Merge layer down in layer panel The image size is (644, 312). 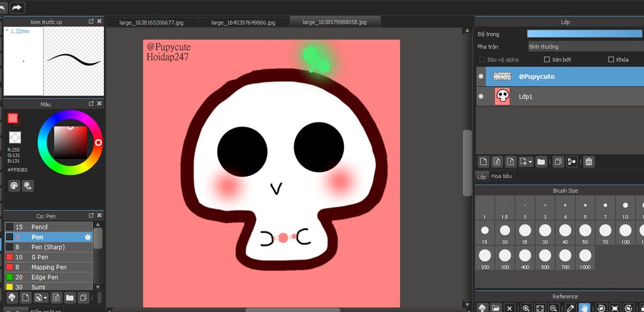(x=571, y=162)
